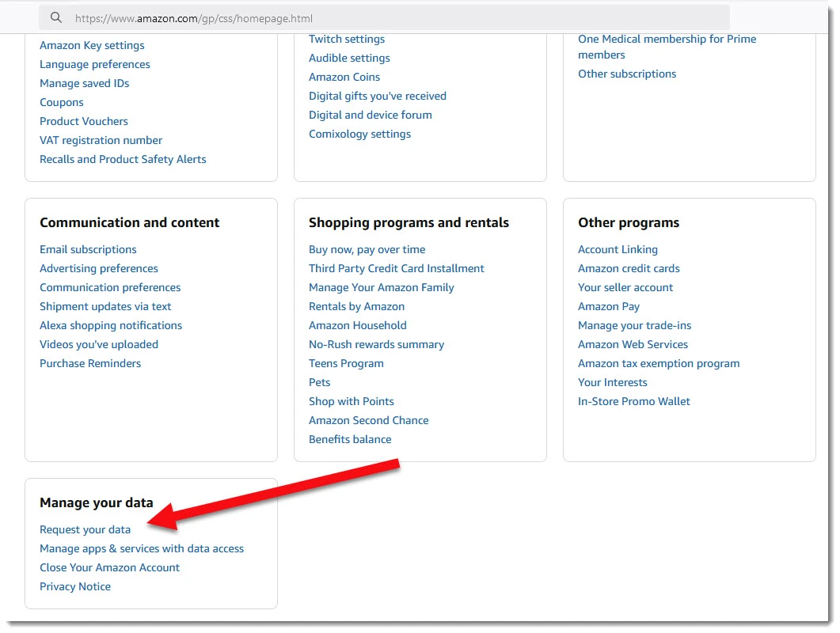Open Shipment updates via text
840x633 pixels.
[x=105, y=307]
